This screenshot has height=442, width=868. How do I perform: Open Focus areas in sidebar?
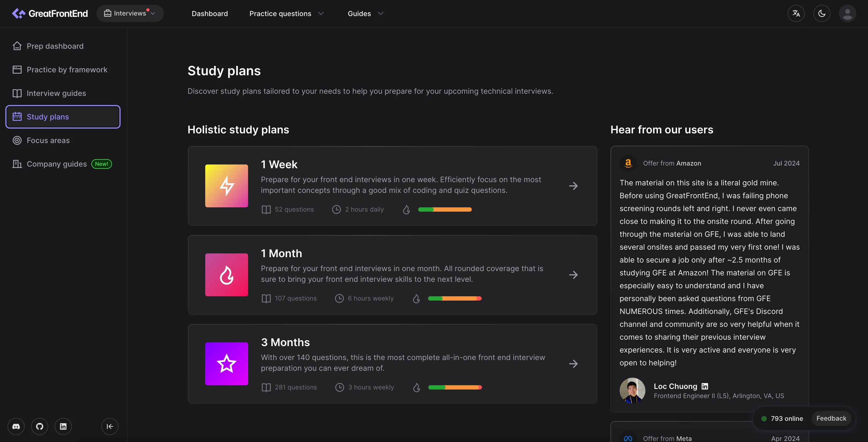[63, 140]
